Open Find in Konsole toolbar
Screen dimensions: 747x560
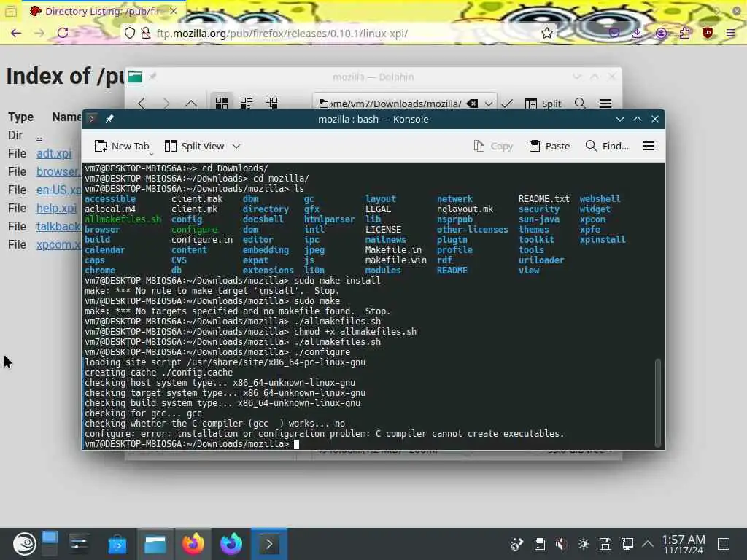tap(607, 146)
